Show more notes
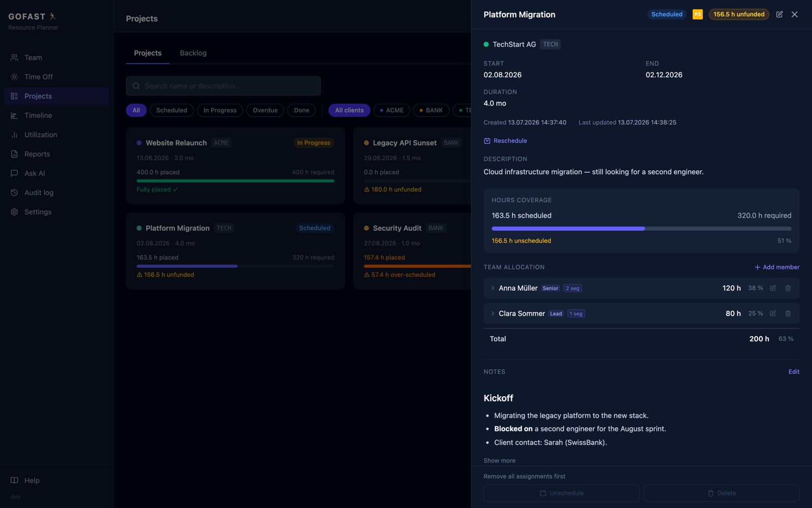 tap(499, 461)
